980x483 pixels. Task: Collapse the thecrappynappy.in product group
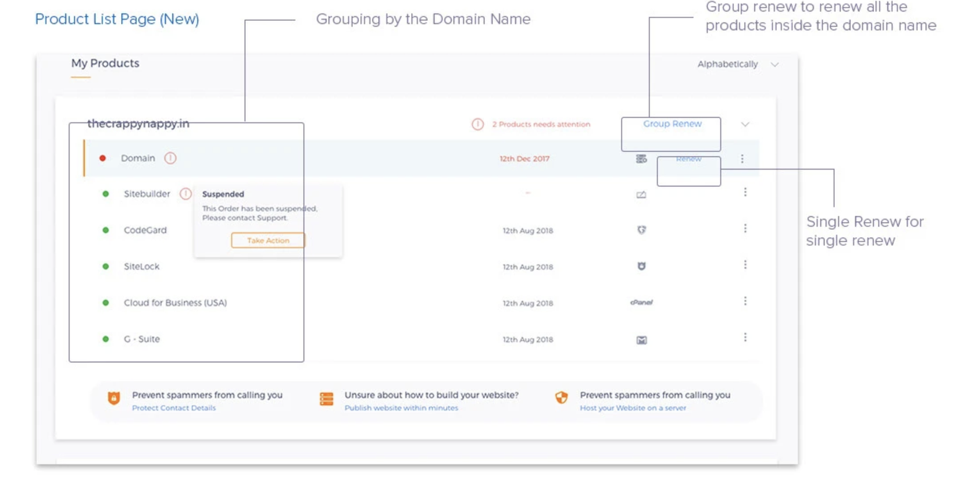point(745,124)
